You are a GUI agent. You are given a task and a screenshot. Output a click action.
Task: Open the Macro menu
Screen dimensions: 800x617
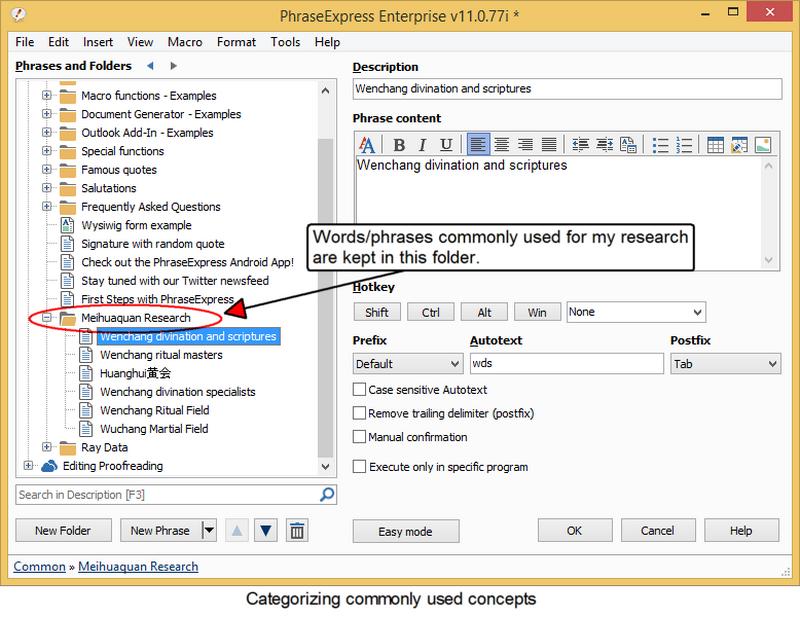[x=185, y=42]
